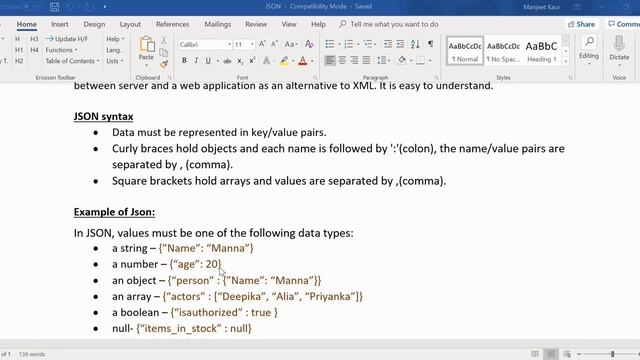Click the Numbering list icon

tap(349, 44)
